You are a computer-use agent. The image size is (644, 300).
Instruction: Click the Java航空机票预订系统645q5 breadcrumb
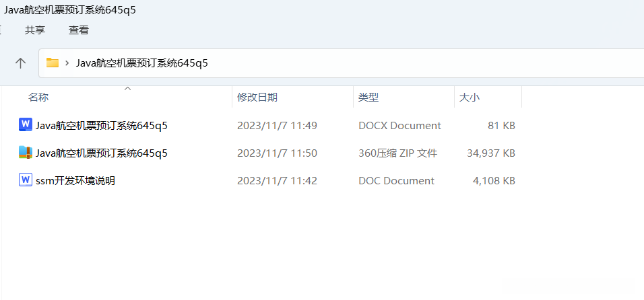point(141,63)
